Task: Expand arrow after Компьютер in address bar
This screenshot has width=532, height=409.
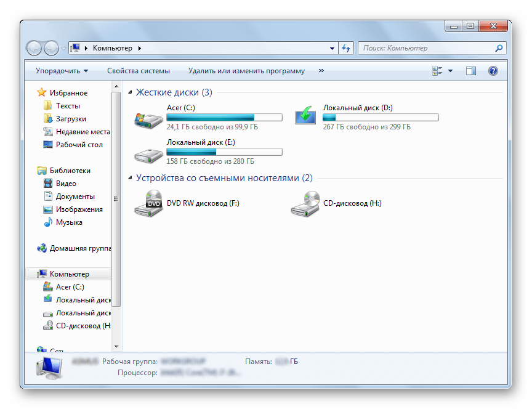Action: (139, 48)
